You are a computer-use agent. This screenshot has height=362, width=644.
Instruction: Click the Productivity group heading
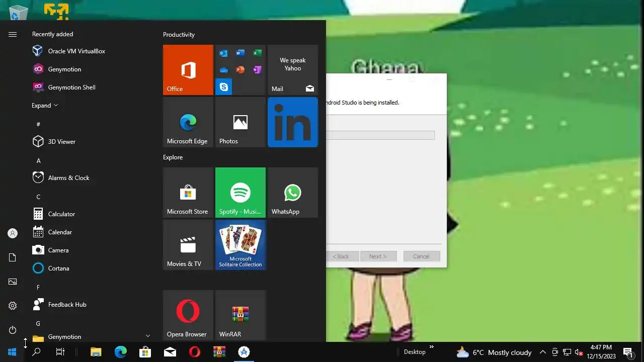tap(179, 35)
